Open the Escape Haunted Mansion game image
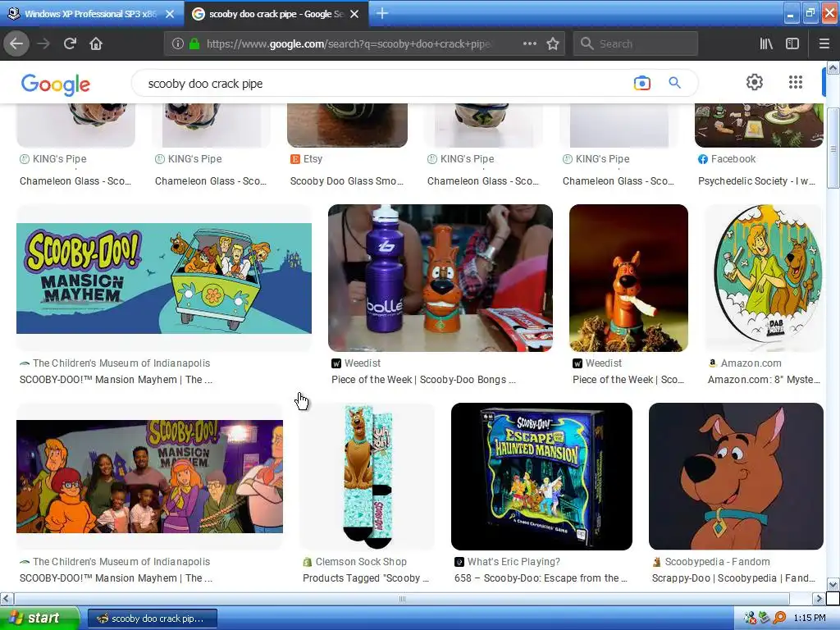840x630 pixels. coord(541,477)
